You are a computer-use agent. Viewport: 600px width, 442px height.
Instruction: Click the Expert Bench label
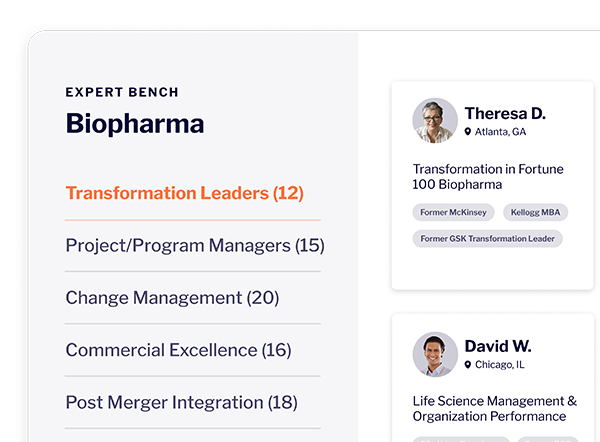pyautogui.click(x=122, y=92)
